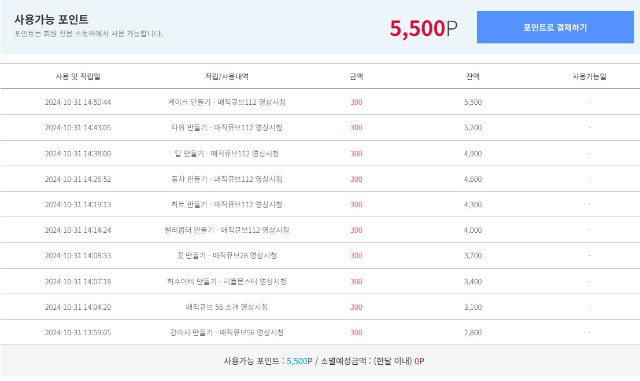Click the 헬리콥터 만들기 매직큐브112 영상시청 entry
The width and height of the screenshot is (640, 381).
pos(227,230)
